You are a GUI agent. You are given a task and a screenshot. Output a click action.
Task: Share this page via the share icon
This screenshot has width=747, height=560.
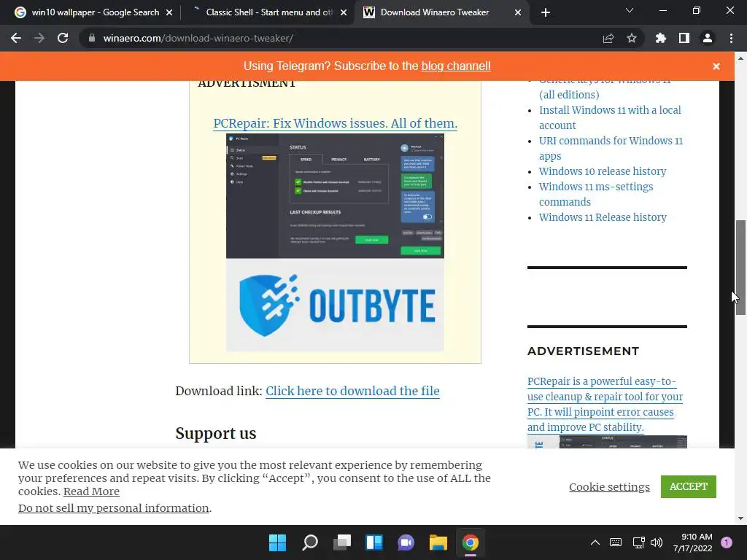pyautogui.click(x=608, y=38)
